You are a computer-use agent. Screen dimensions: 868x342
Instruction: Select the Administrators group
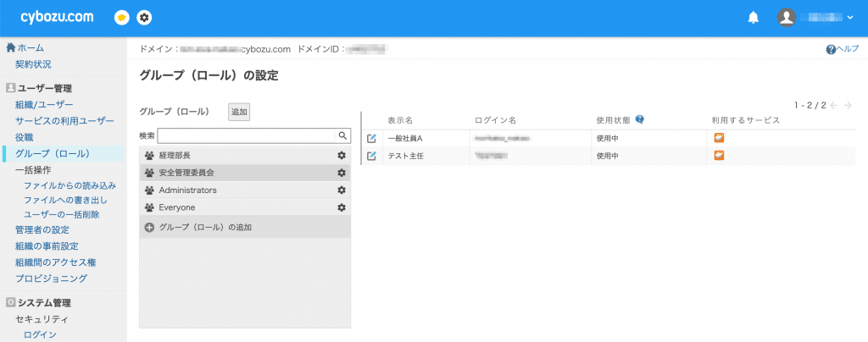point(245,190)
